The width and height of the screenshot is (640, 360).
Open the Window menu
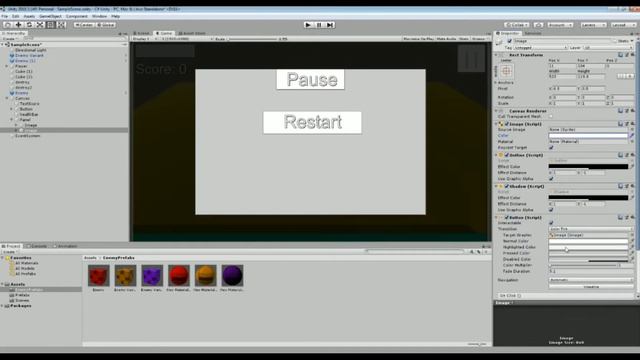pos(99,16)
